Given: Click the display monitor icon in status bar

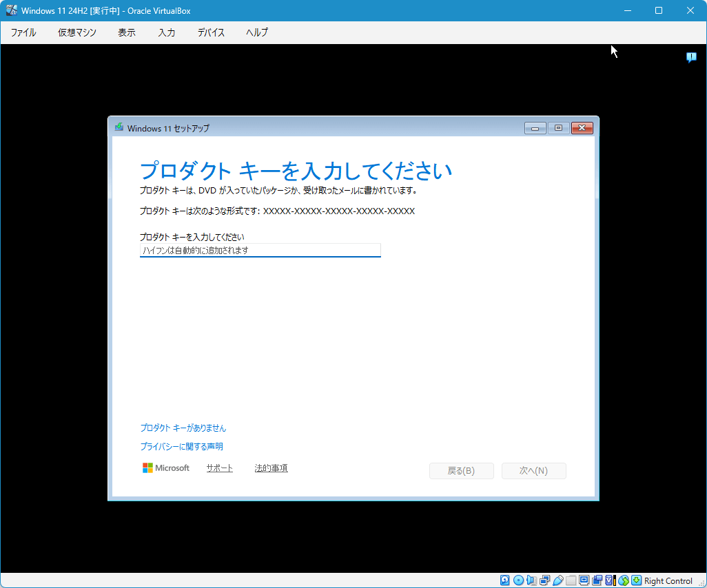Looking at the screenshot, I should [584, 580].
